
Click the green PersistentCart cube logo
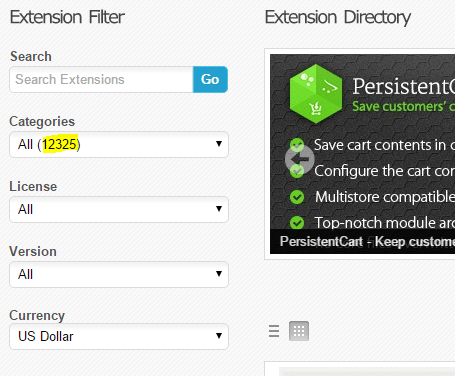316,94
